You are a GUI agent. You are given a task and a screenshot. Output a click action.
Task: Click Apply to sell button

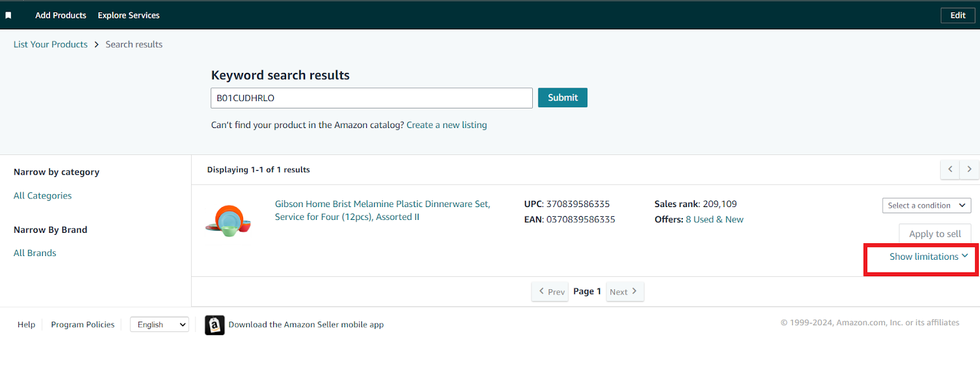(935, 234)
